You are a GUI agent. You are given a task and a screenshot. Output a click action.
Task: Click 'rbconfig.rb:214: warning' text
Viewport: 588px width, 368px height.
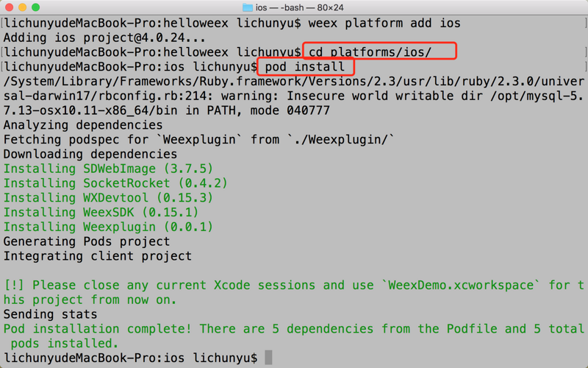pos(188,96)
